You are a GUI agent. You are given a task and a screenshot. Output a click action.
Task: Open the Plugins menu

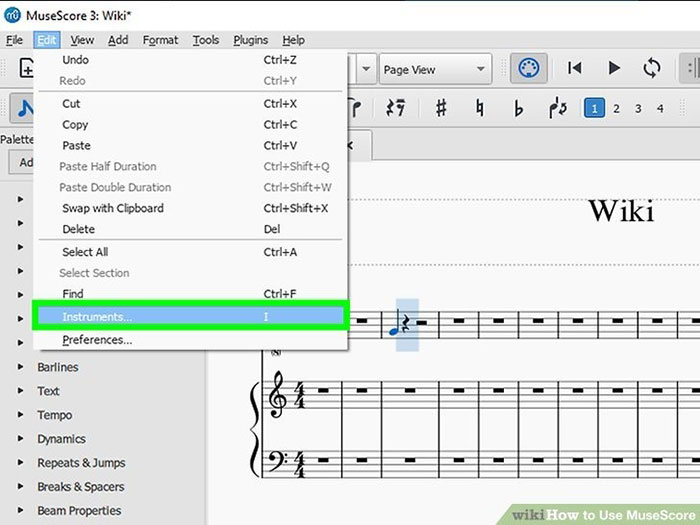(x=250, y=40)
